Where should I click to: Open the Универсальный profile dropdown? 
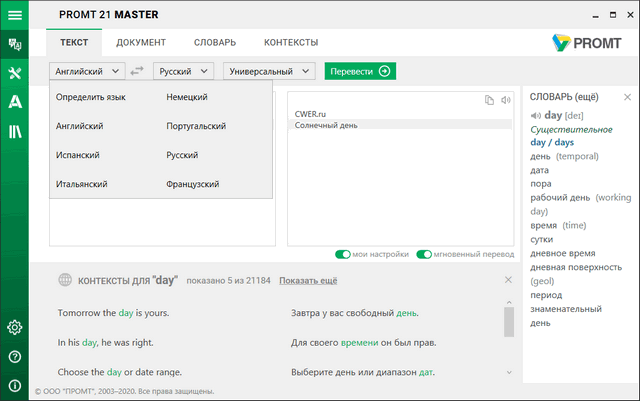pyautogui.click(x=269, y=71)
